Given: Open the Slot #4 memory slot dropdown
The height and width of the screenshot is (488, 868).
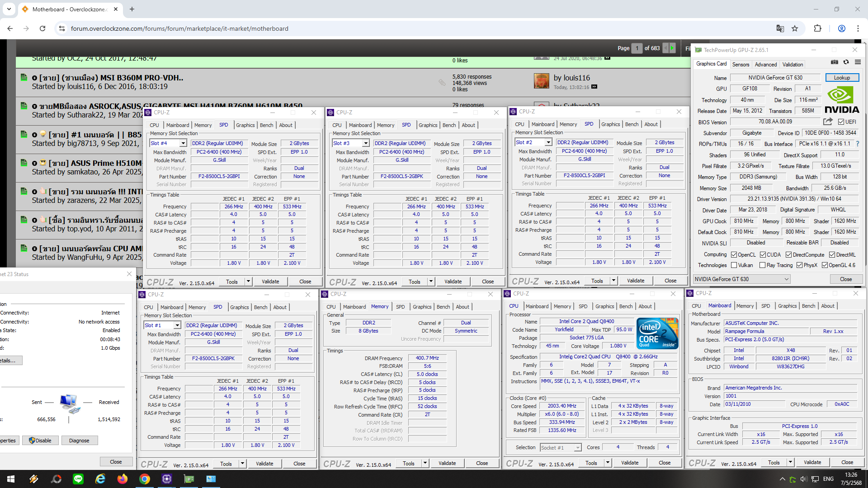Looking at the screenshot, I should pyautogui.click(x=183, y=143).
